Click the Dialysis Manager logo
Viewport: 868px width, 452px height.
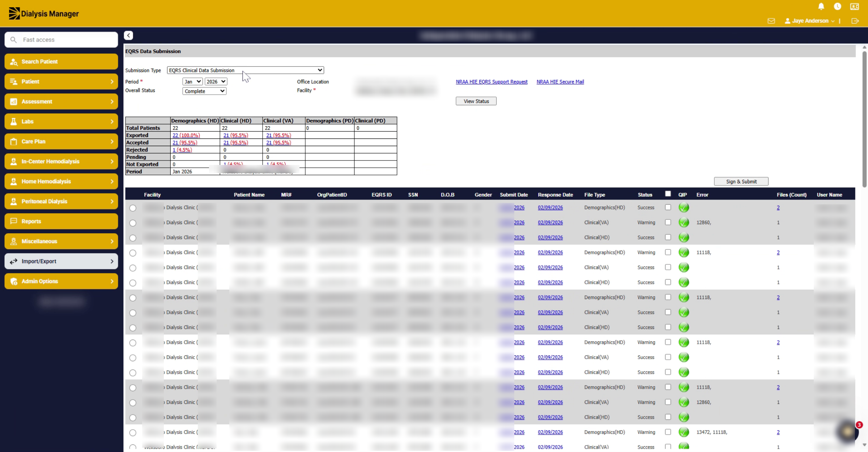(44, 13)
